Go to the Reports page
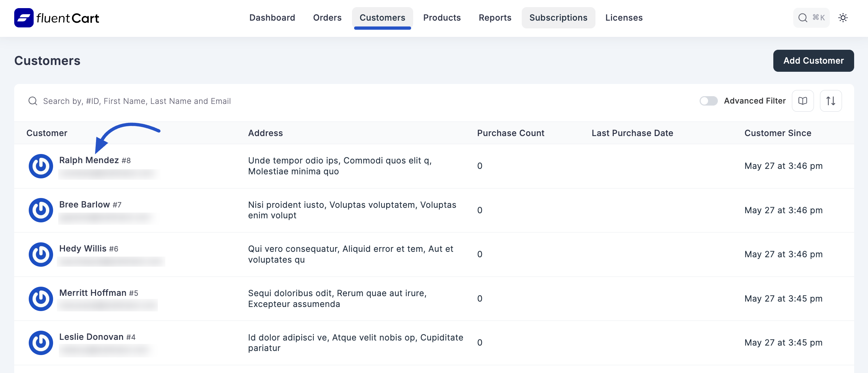This screenshot has height=373, width=868. (x=495, y=18)
